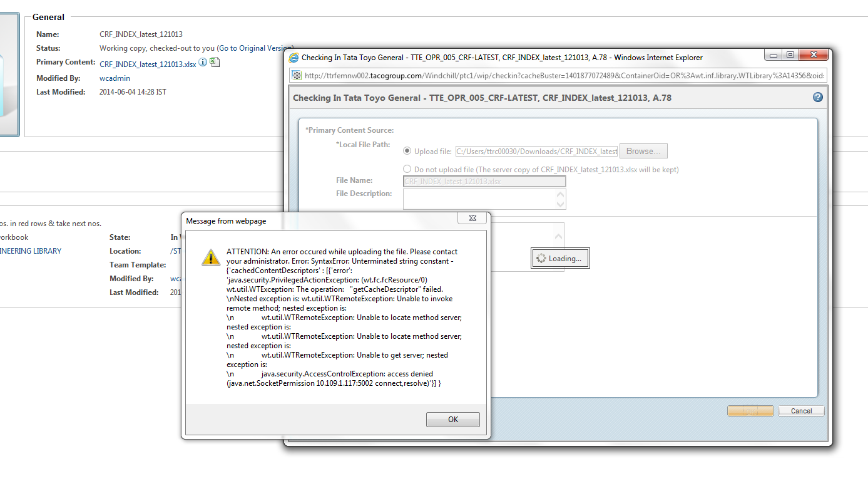Click the General section heading
The image size is (868, 481).
point(48,17)
